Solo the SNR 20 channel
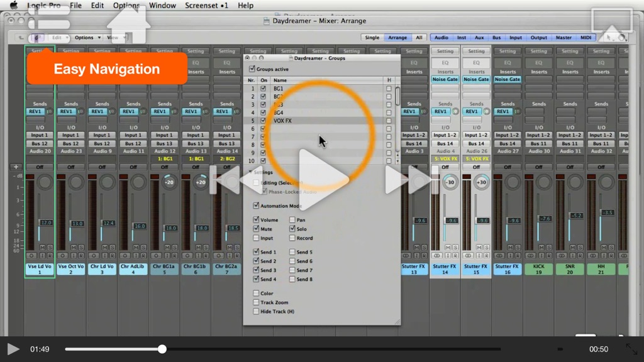The width and height of the screenshot is (644, 362). (580, 248)
